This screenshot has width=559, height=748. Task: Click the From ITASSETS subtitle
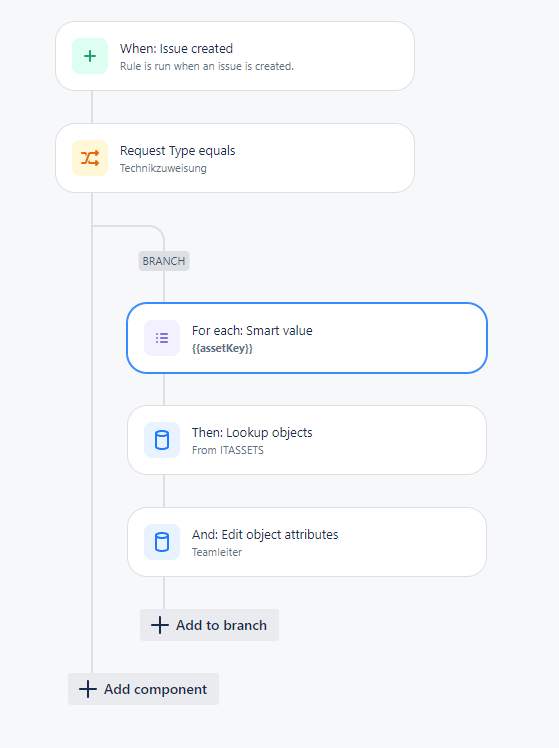click(228, 450)
